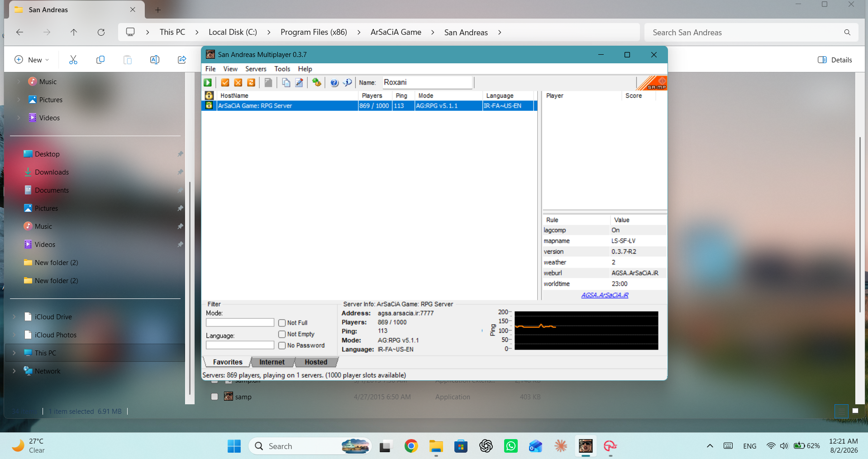Viewport: 868px width, 459px height.
Task: Click the Copy icon in Explorer toolbar
Action: point(100,60)
